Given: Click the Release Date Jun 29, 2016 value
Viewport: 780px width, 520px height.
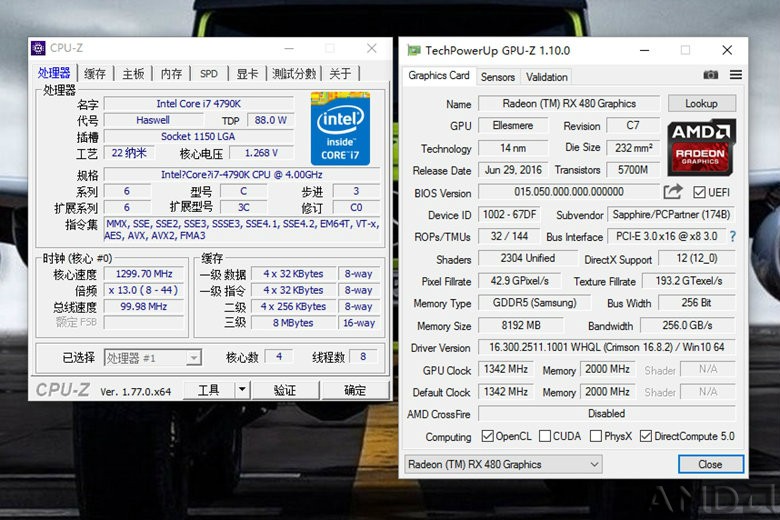Looking at the screenshot, I should click(x=513, y=170).
